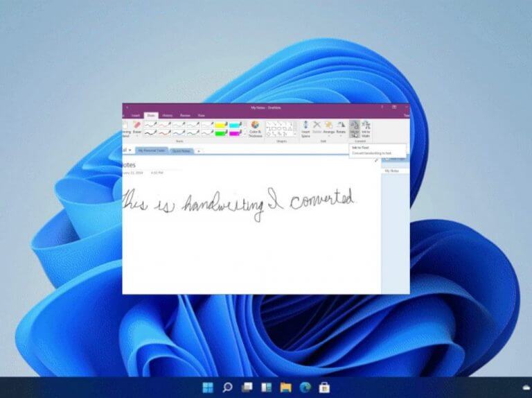
Task: Open Task View from taskbar
Action: pos(247,388)
